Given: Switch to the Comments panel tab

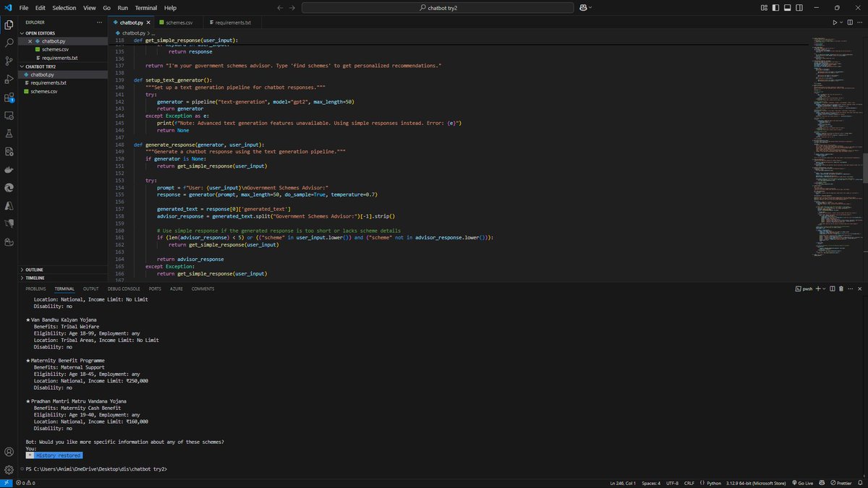Looking at the screenshot, I should [203, 288].
